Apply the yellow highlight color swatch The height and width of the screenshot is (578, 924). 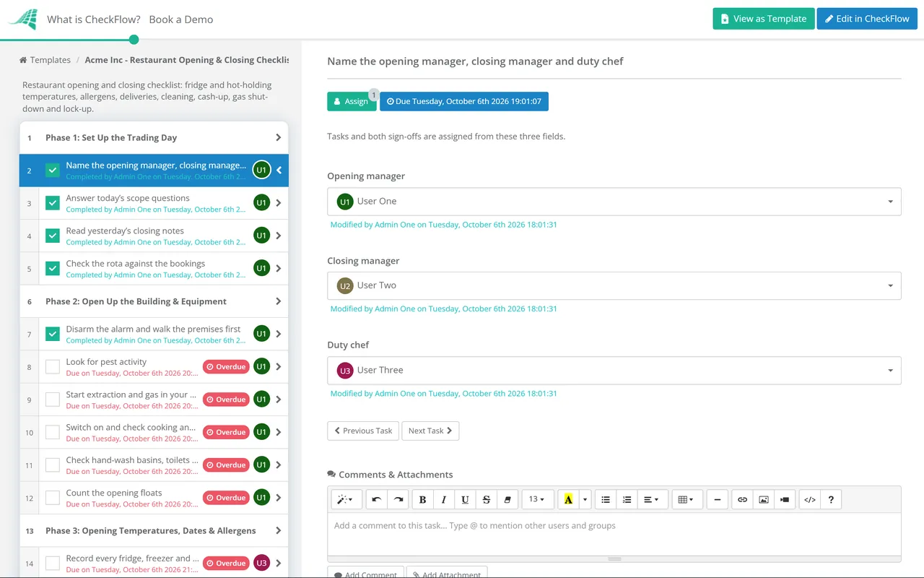568,499
